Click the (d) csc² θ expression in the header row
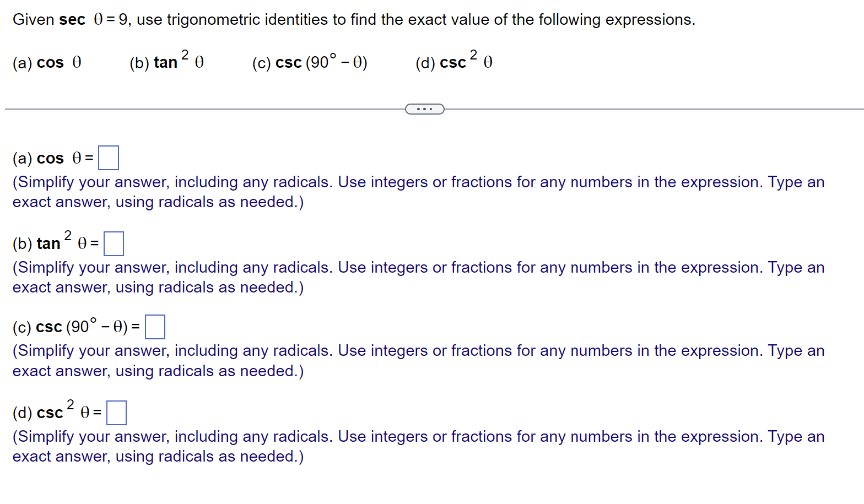 pyautogui.click(x=453, y=62)
